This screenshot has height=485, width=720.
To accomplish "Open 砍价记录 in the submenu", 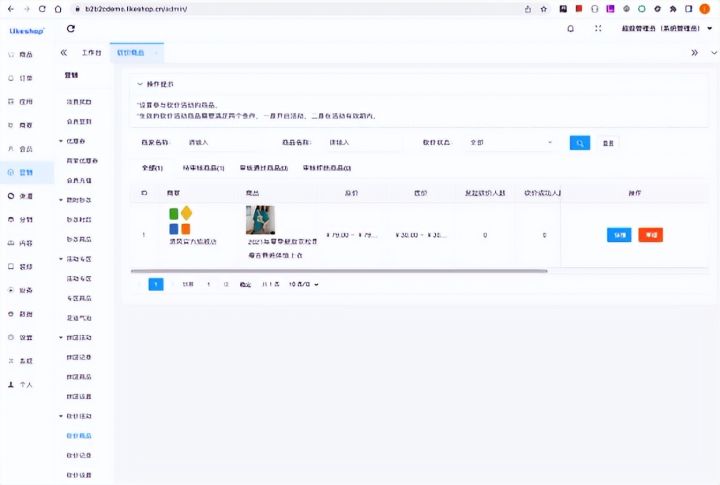I will [x=79, y=456].
